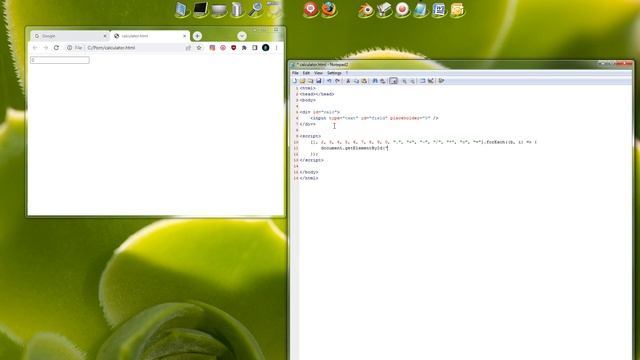Open the Word document dock icon
The image size is (640, 360).
click(439, 9)
